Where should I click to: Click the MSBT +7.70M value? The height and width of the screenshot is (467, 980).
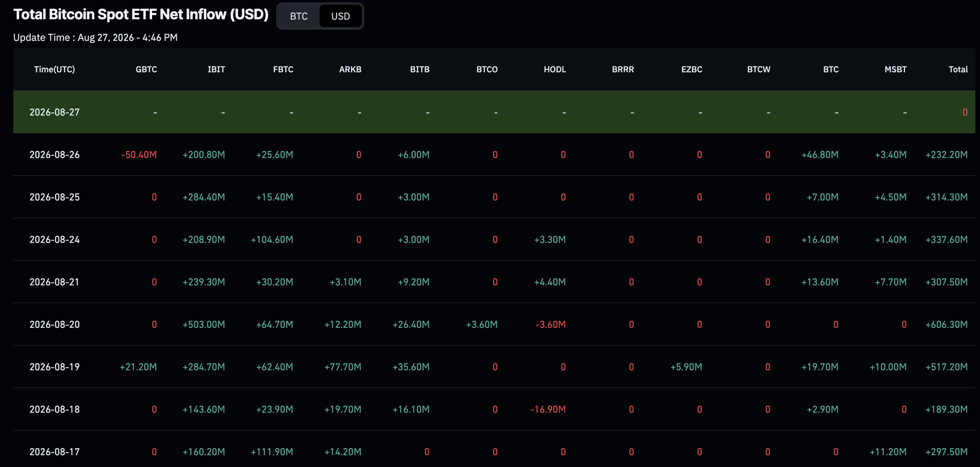point(891,282)
